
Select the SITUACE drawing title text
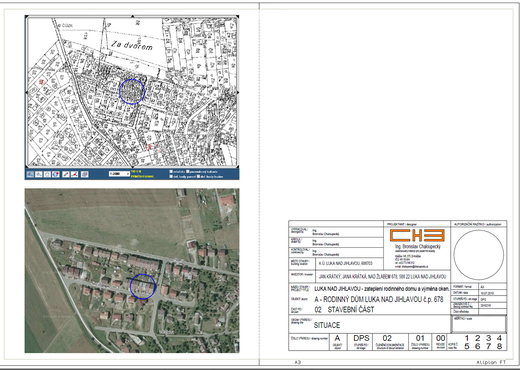(327, 325)
